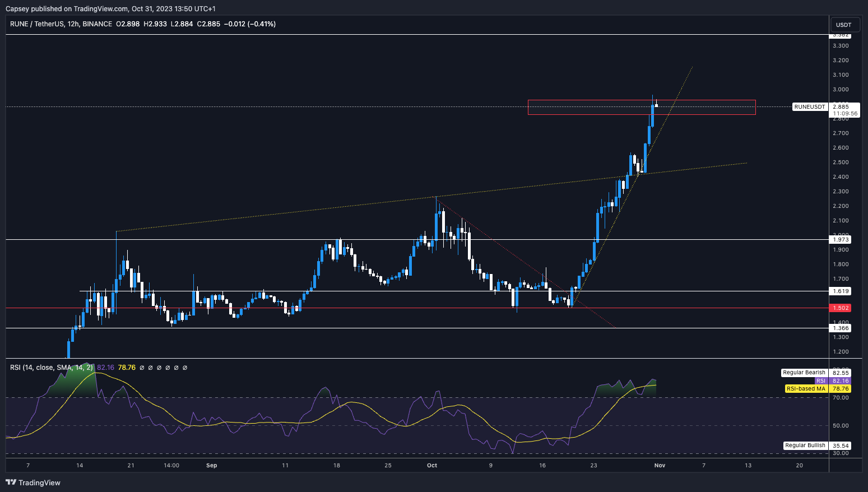
Task: Click the first ∅ symbol in RSI legend
Action: [142, 368]
